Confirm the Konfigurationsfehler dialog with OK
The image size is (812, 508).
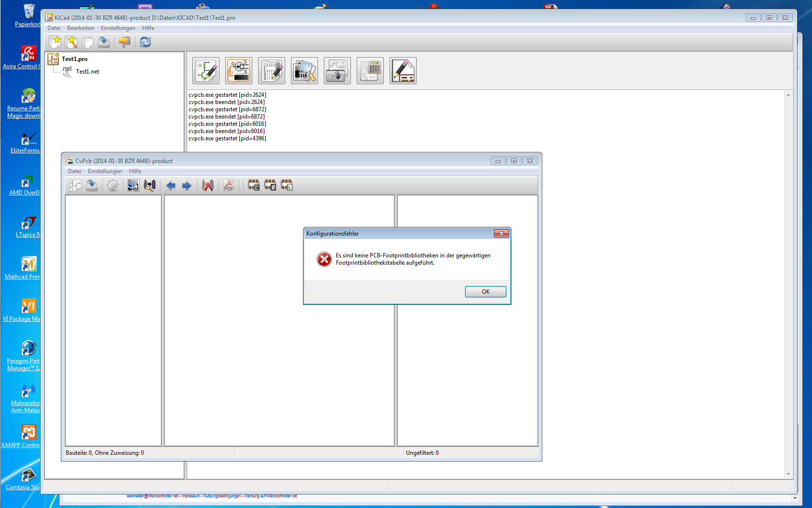[x=486, y=292]
